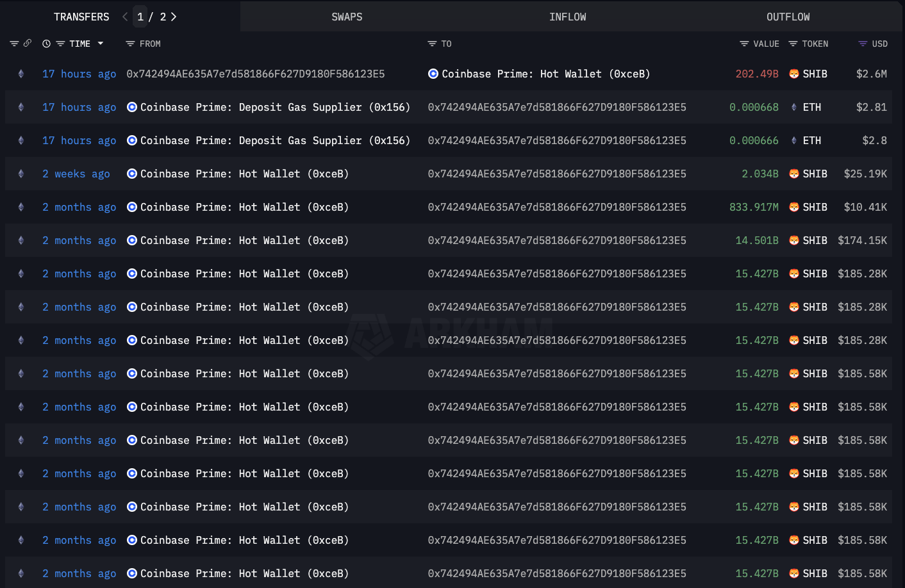Click the 14.501B value cell
Screen dimensions: 905x588
pyautogui.click(x=757, y=240)
